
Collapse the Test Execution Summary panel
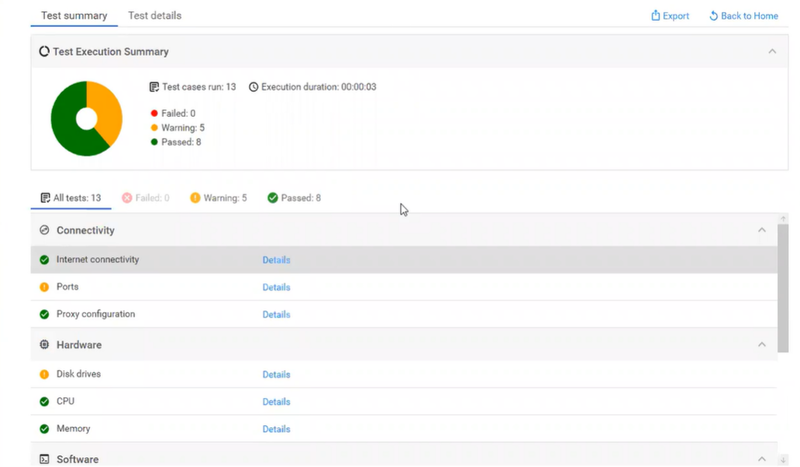pos(772,52)
